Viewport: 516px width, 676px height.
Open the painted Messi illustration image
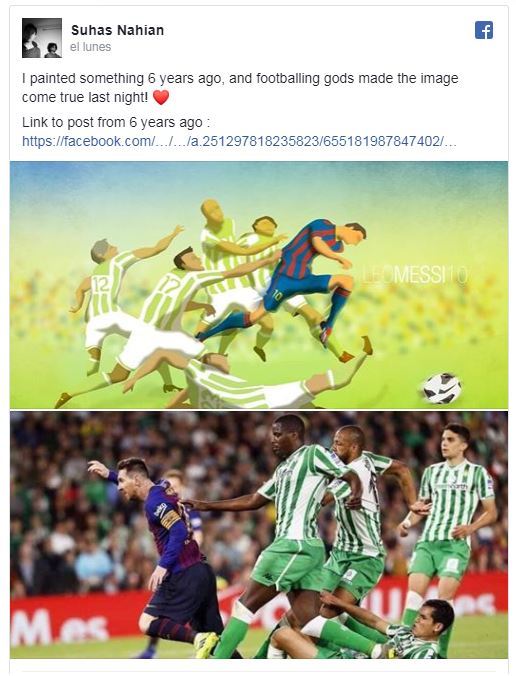[259, 285]
